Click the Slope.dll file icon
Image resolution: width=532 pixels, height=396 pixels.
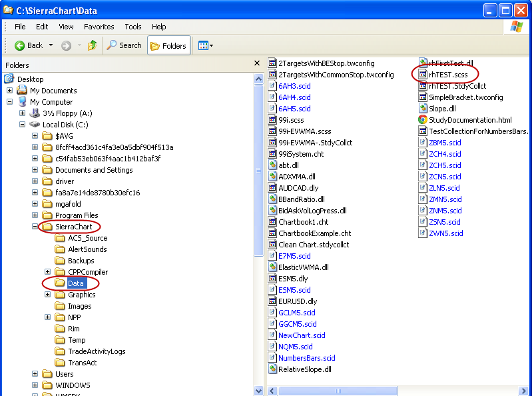(422, 109)
